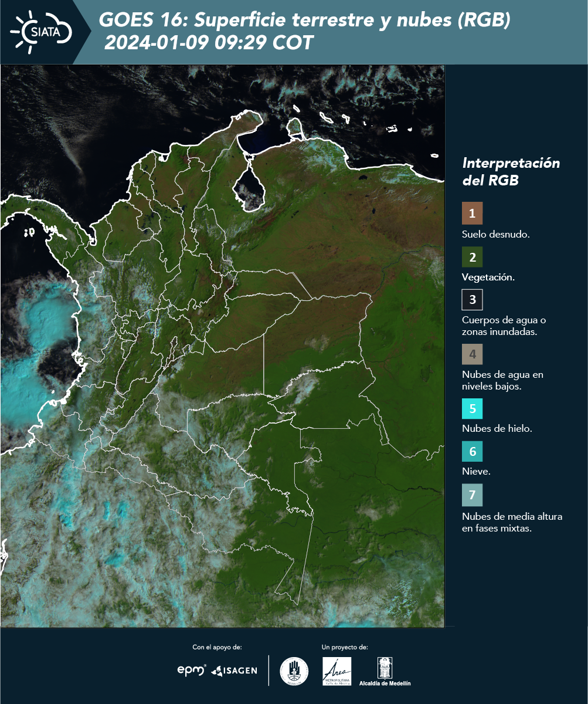
Task: Open the EPM sponsor logo
Action: pos(192,669)
